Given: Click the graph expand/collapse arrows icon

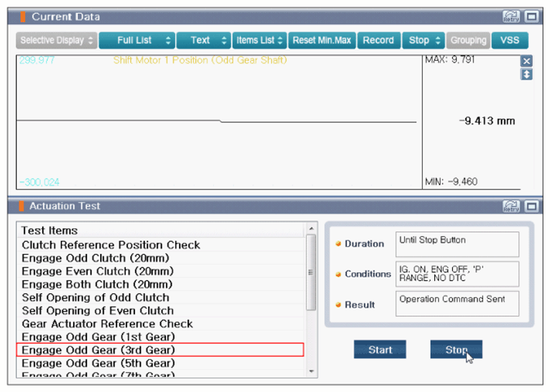Looking at the screenshot, I should tap(526, 74).
